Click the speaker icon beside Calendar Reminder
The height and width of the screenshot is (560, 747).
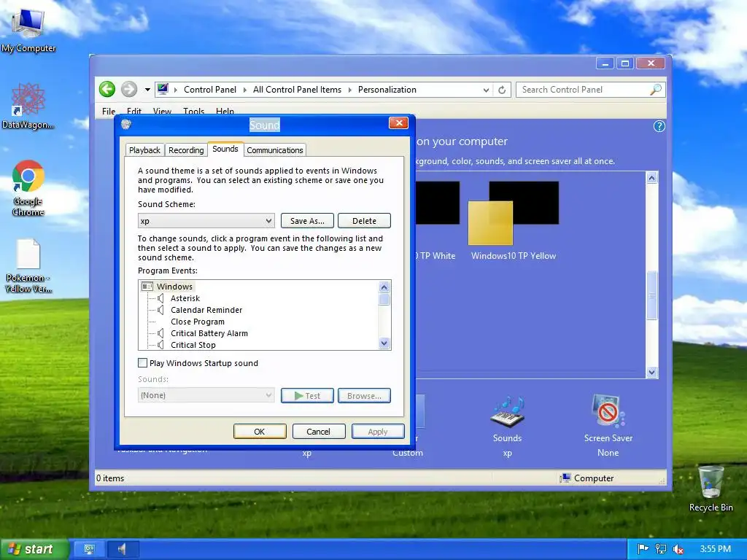click(160, 310)
